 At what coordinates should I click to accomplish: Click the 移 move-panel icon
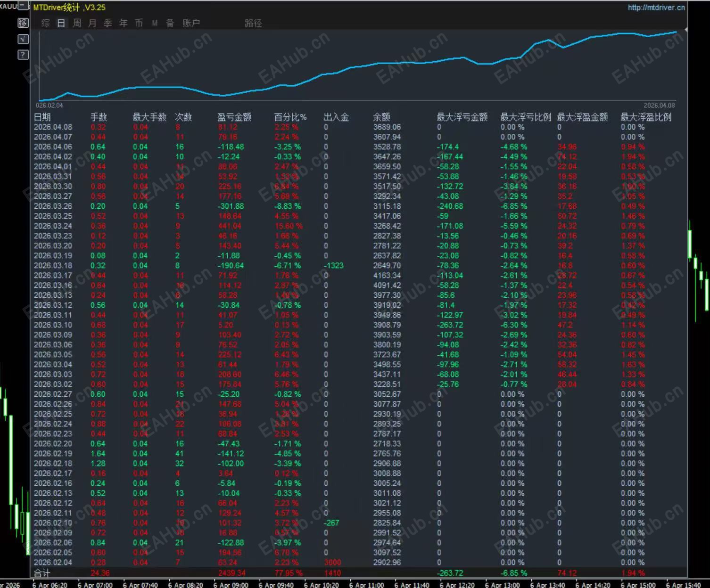(x=23, y=23)
